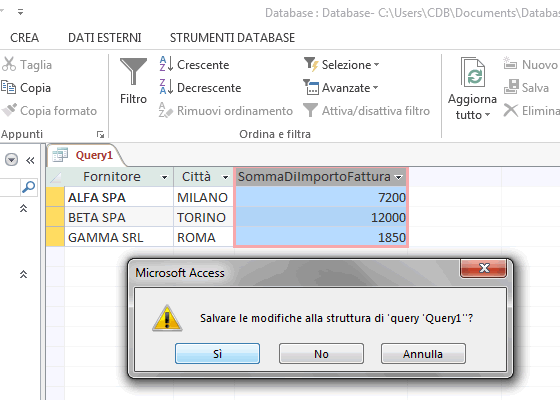Click the Appunti dialog launcher icon
Viewport: 560px width, 400px height.
(100, 134)
